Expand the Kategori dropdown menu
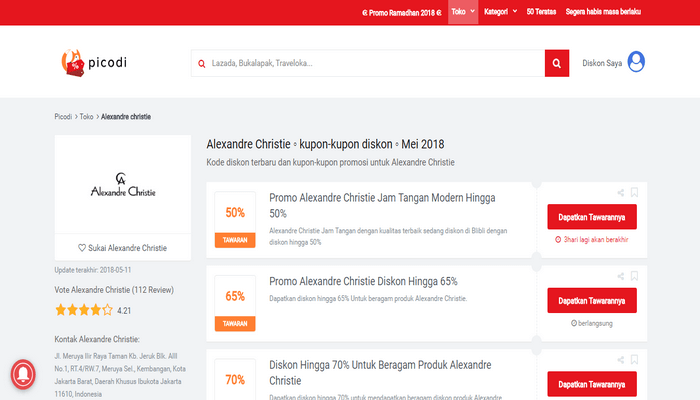The height and width of the screenshot is (400, 700). 501,12
